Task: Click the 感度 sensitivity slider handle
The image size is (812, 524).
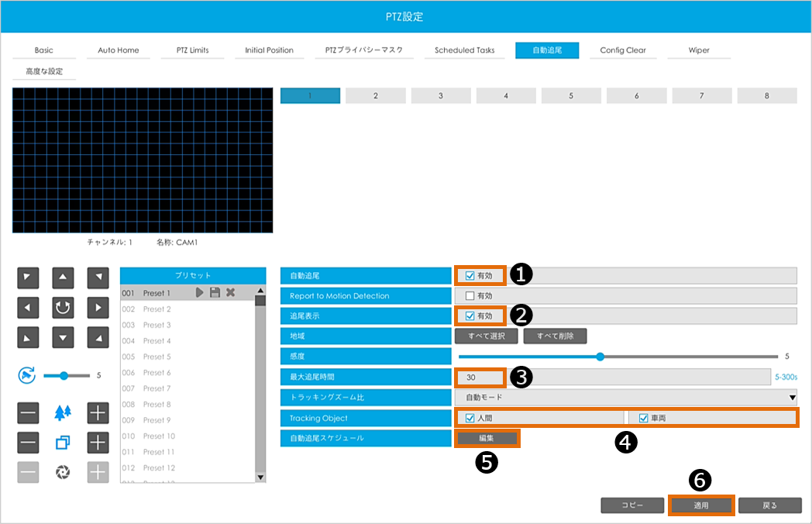Action: coord(600,357)
